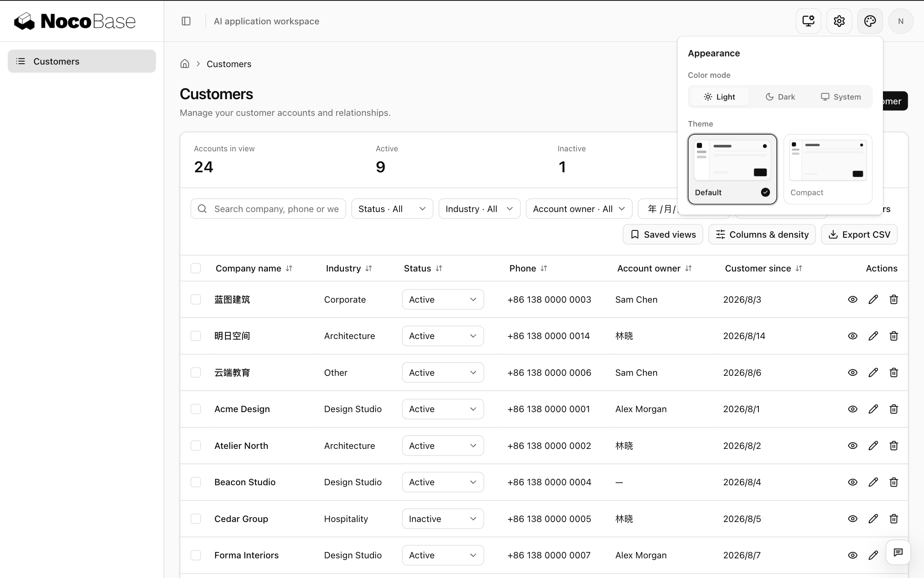Check the Acme Design row checkbox
The image size is (924, 578).
click(195, 409)
